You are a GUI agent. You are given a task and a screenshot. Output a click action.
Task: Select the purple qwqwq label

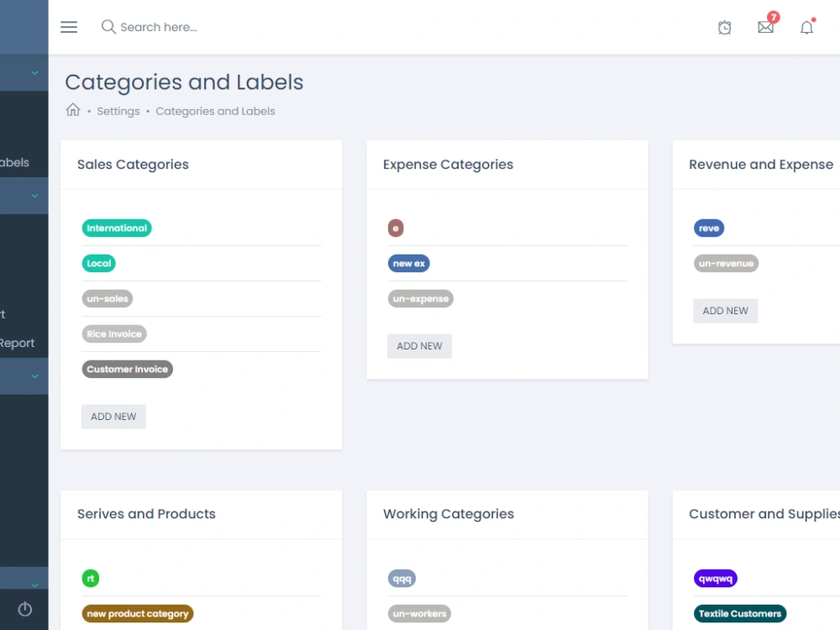coord(715,579)
